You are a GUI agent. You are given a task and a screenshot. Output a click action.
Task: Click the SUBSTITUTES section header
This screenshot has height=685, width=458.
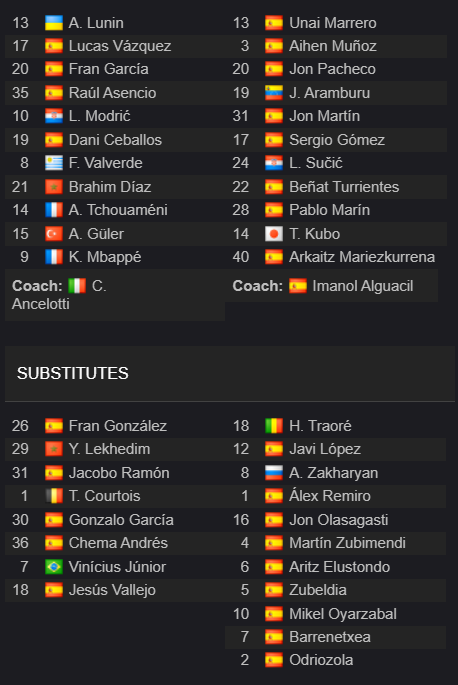[x=73, y=374]
